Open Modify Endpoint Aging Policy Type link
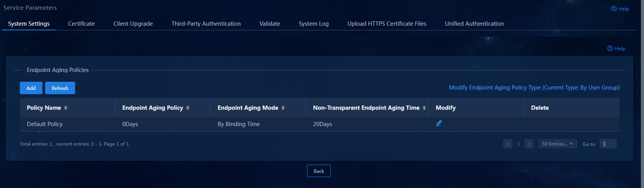 [x=534, y=88]
